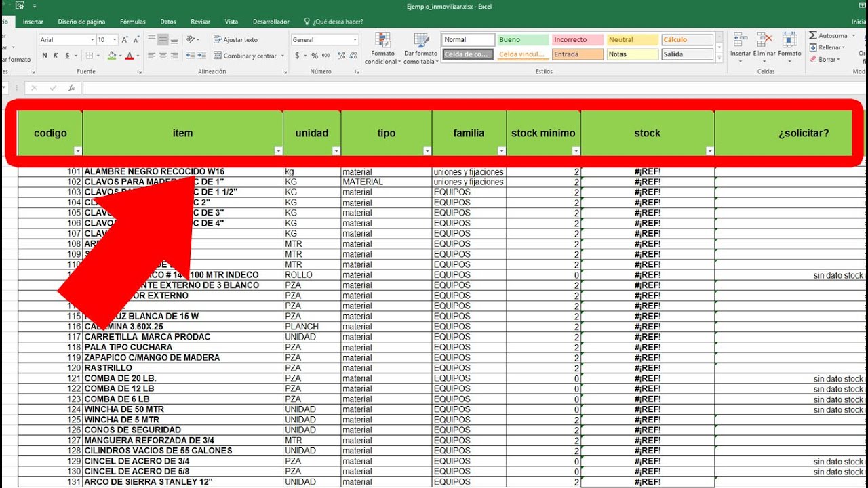Apply the Bueno green cell style swatch
Viewport: 868px width, 488px height.
coord(523,40)
